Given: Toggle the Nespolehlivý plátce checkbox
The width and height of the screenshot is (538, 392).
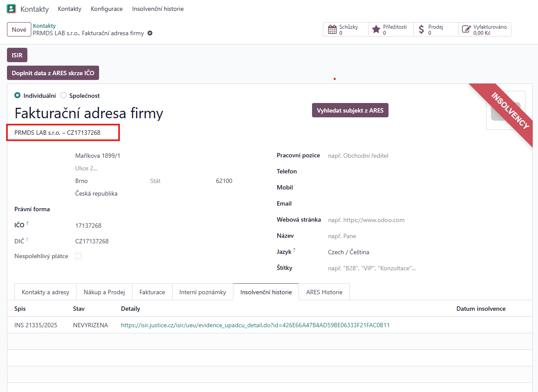Looking at the screenshot, I should click(78, 256).
